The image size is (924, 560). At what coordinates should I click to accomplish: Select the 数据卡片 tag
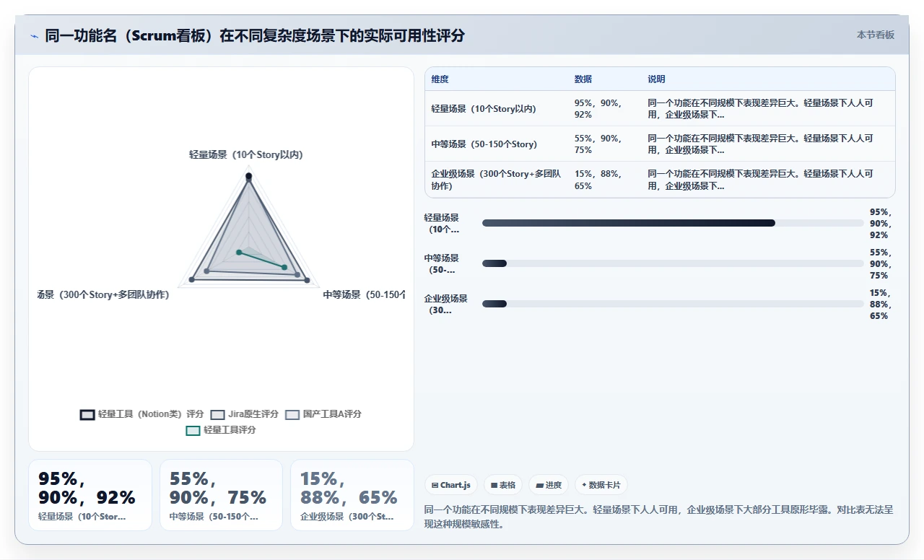coord(601,485)
